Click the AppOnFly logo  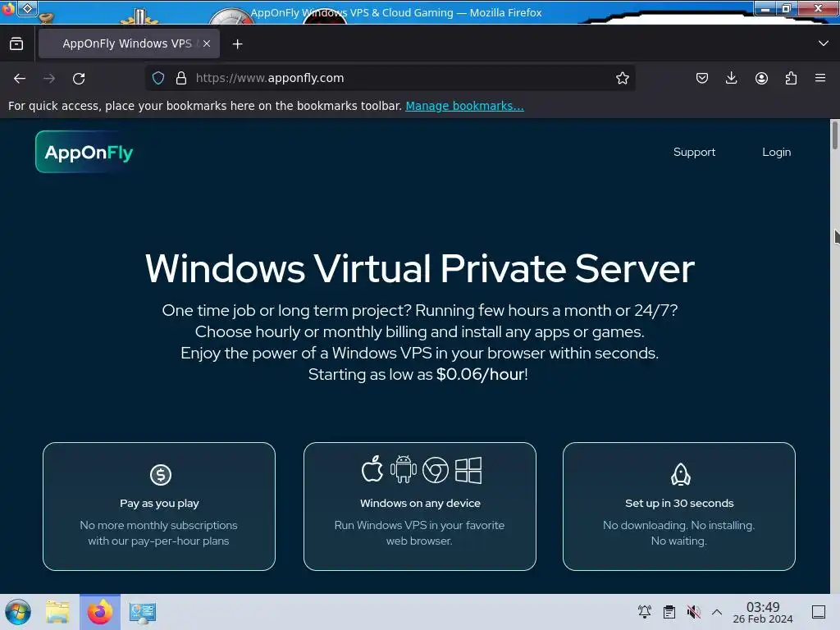[x=84, y=152]
